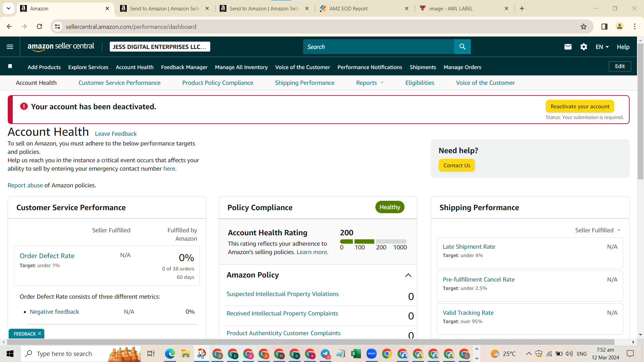This screenshot has height=362, width=644.
Task: Open Manage All Inventory in the navigation bar
Action: pos(241,67)
